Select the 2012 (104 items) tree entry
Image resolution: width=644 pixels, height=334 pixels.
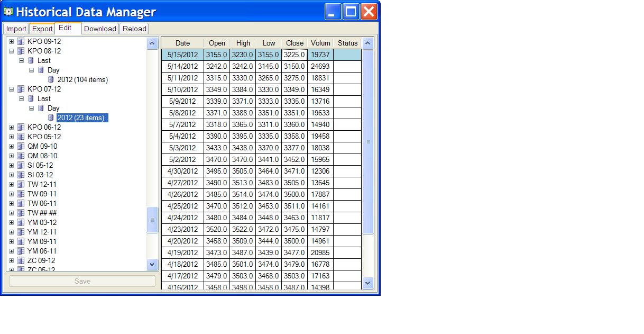point(82,79)
